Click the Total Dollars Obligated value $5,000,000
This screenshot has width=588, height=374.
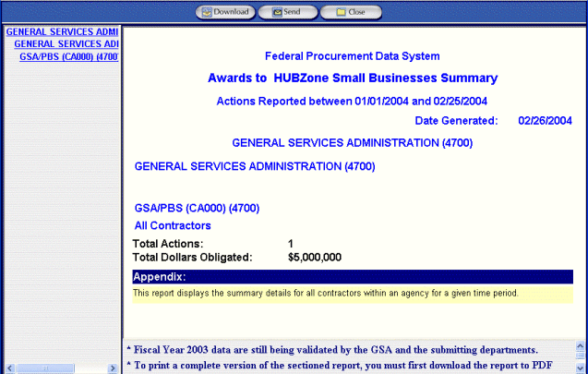tap(315, 257)
